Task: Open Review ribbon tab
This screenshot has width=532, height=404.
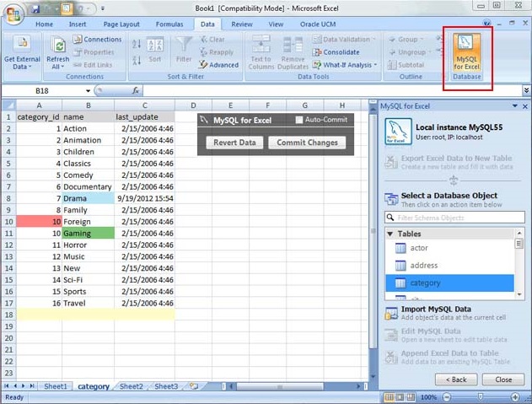Action: (242, 24)
